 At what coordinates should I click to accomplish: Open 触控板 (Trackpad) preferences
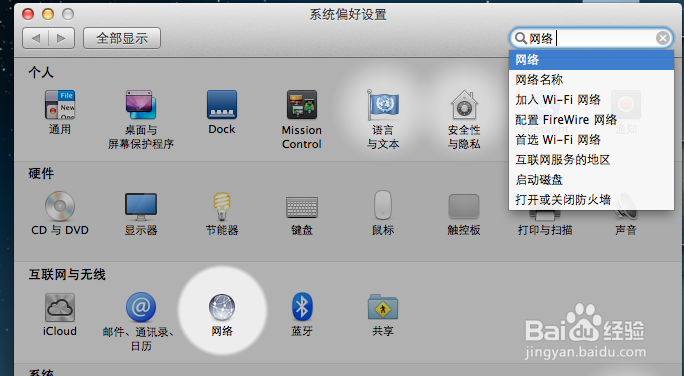point(464,206)
